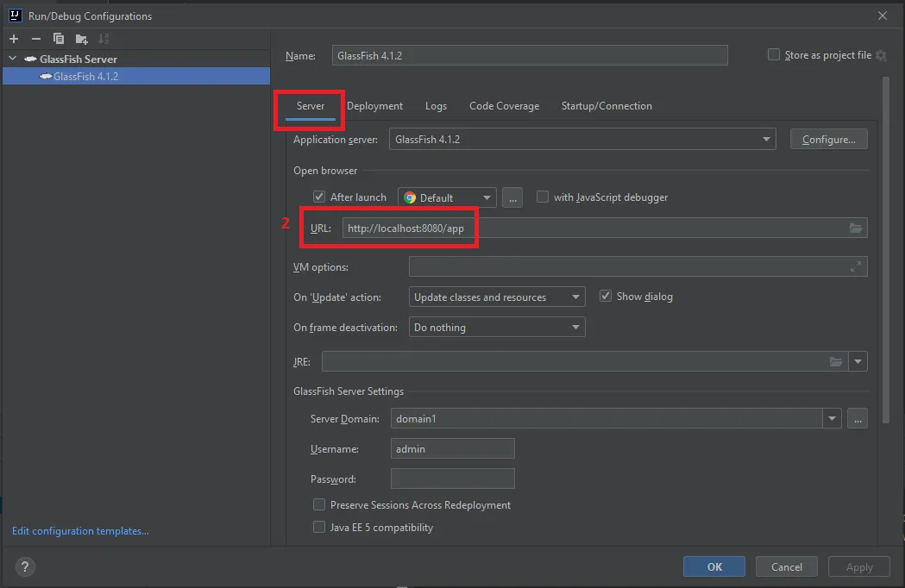Collapse the GlassFish Server tree node
Image resolution: width=905 pixels, height=588 pixels.
(x=13, y=59)
